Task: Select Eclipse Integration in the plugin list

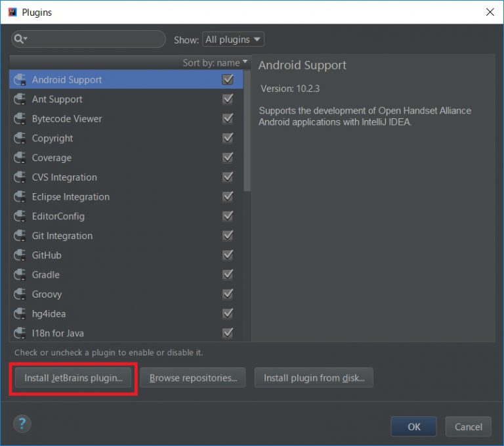Action: tap(71, 197)
